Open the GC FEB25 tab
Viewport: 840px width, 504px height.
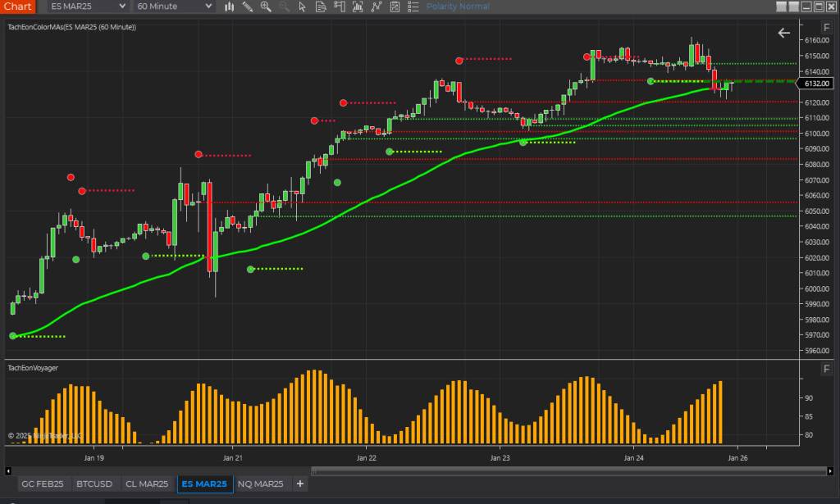43,484
